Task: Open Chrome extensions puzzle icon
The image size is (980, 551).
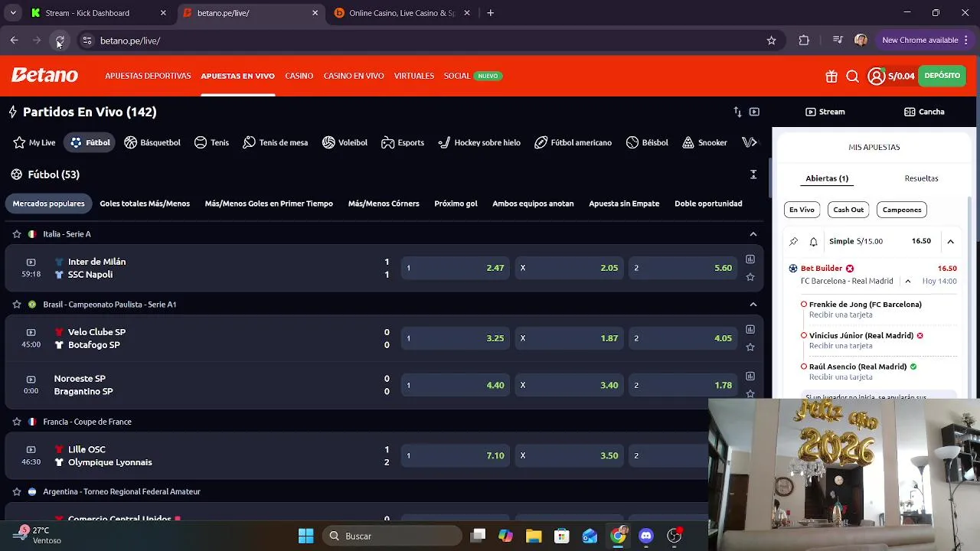Action: click(x=804, y=41)
